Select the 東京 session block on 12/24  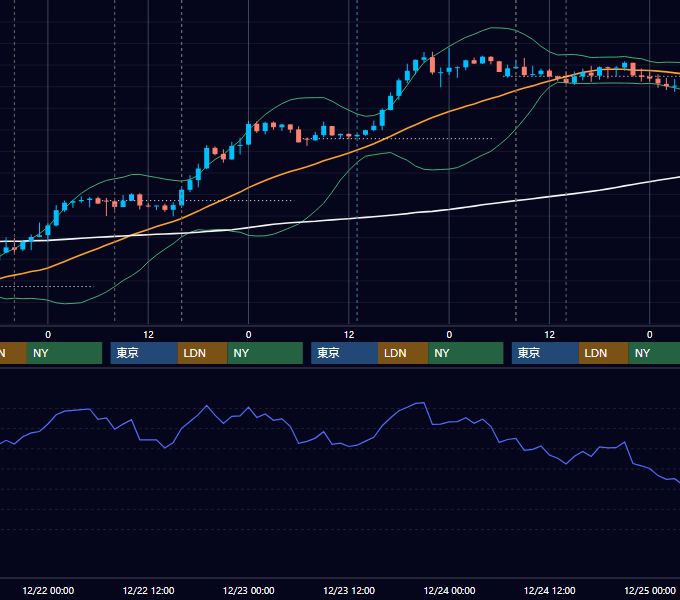pos(545,353)
